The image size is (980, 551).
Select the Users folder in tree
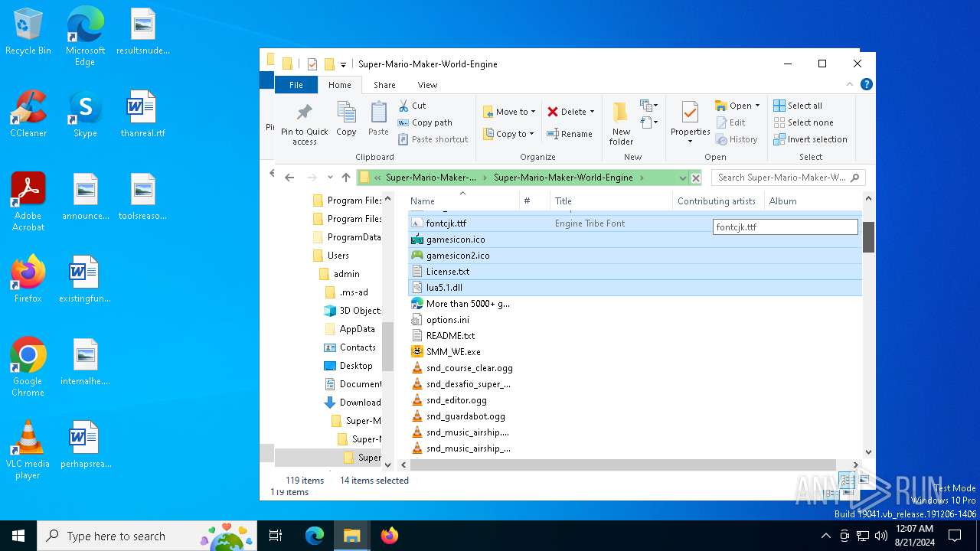[338, 256]
